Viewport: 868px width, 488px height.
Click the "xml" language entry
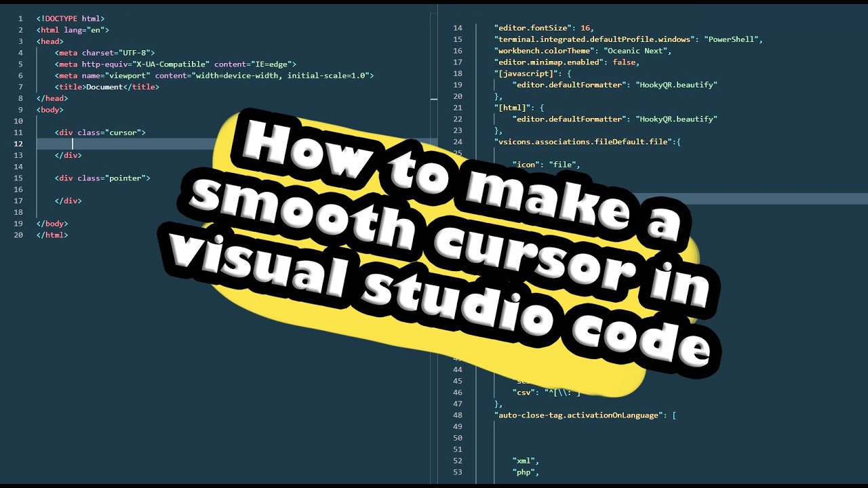click(524, 461)
